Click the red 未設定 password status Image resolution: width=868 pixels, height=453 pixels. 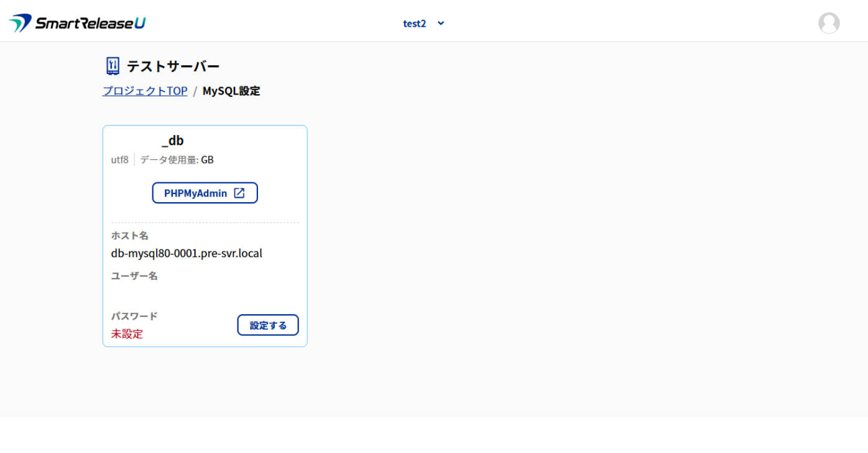[x=127, y=334]
